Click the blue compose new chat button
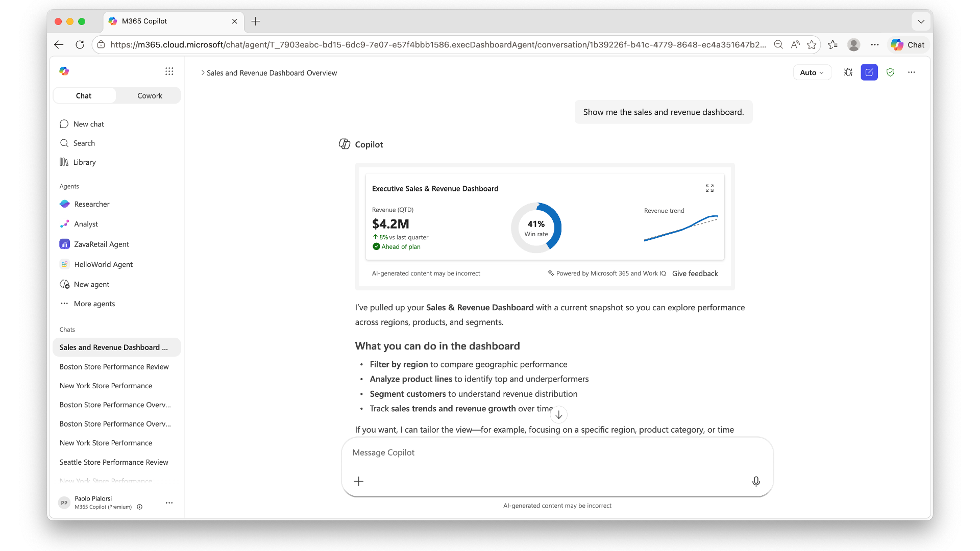Viewport: 980px width, 551px height. point(869,72)
